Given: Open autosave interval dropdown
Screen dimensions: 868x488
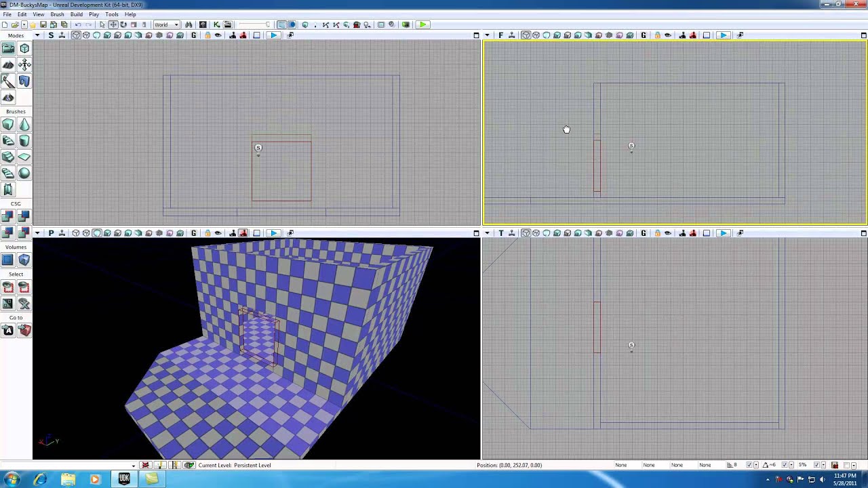Looking at the screenshot, I should 854,465.
